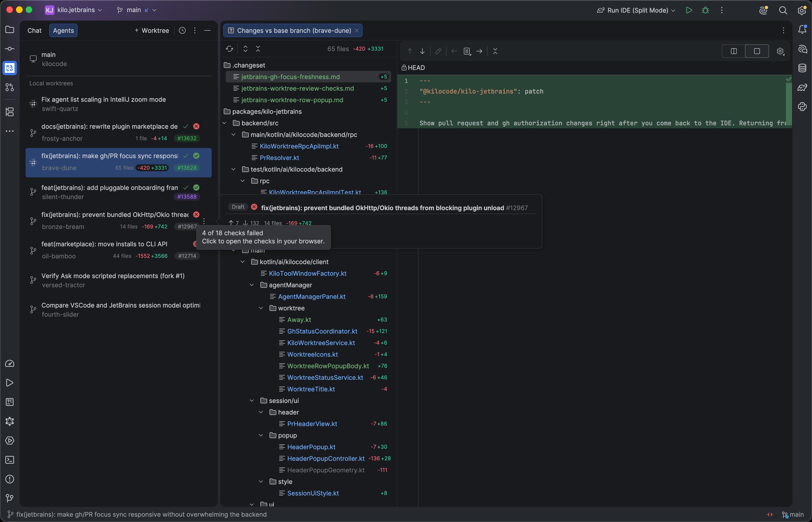Open Notifications bell panel
Viewport: 812px width, 522px height.
click(802, 30)
